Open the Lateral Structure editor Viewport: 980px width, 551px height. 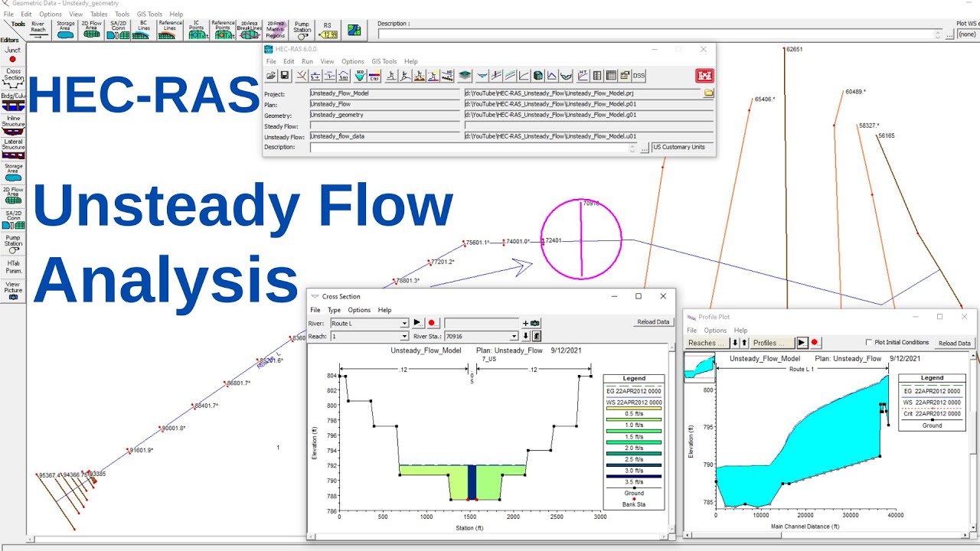coord(13,148)
